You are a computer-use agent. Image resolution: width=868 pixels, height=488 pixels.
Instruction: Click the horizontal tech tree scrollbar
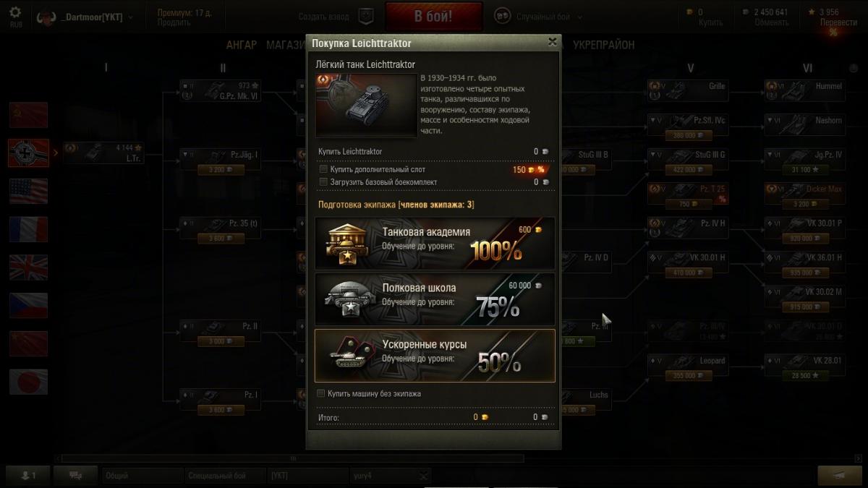292,458
